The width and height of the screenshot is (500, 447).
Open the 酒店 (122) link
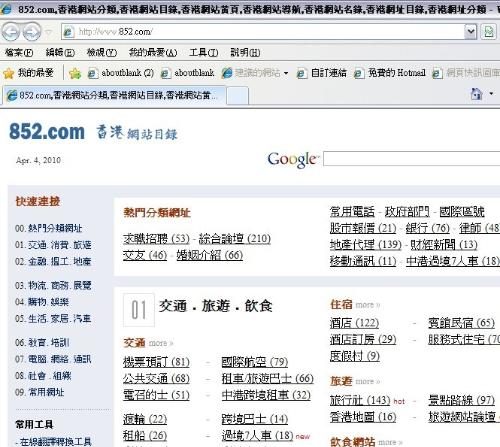[354, 323]
